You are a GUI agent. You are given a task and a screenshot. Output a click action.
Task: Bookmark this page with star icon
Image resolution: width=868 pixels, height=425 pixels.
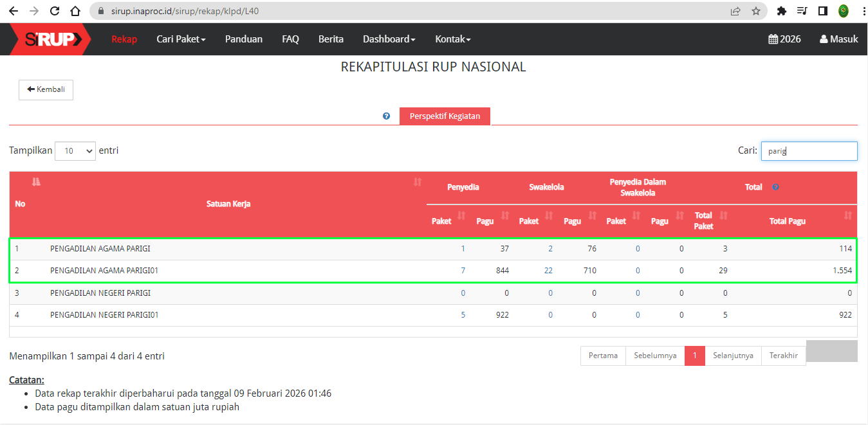pos(756,11)
